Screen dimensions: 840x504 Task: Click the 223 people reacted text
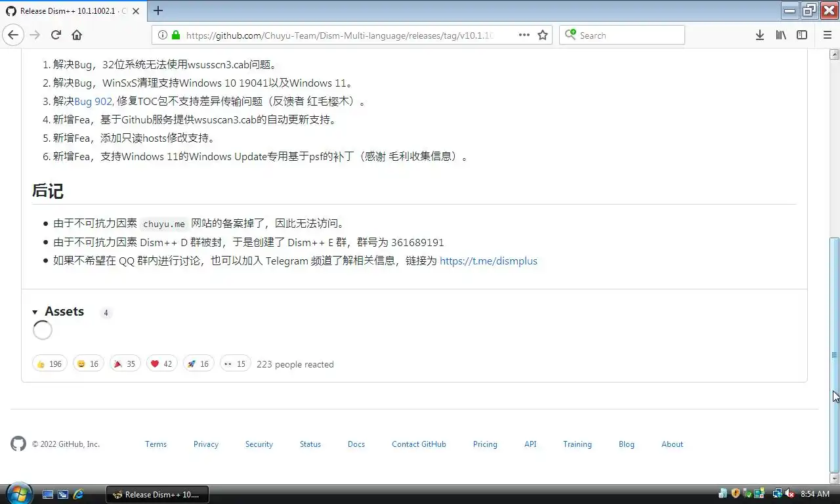(295, 364)
